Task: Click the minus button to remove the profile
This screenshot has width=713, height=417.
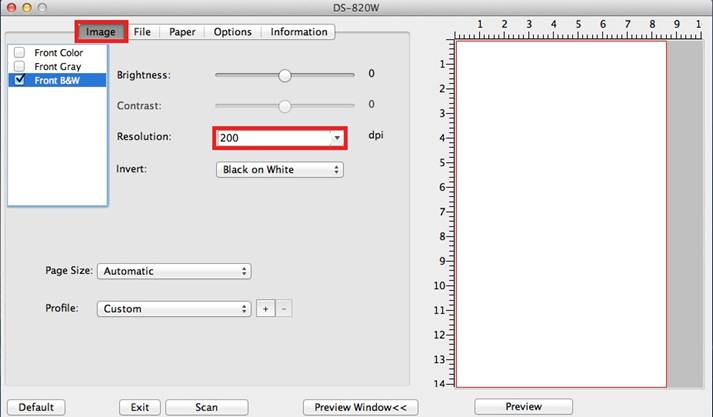Action: click(284, 309)
